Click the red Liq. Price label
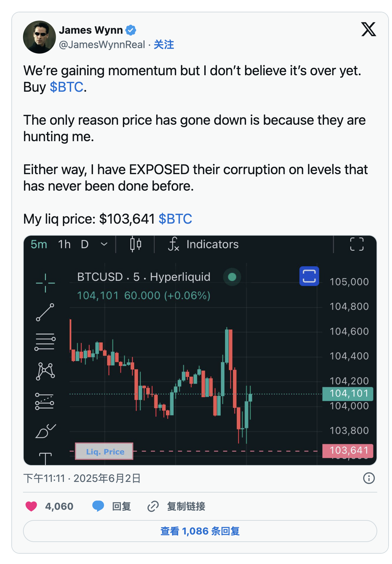Screen dimensions: 392x564 point(104,451)
